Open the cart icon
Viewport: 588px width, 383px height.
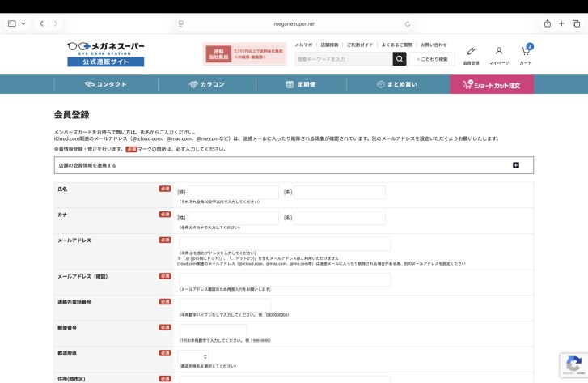(x=526, y=53)
